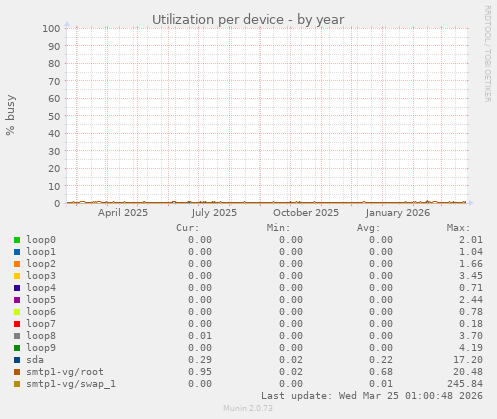
Task: Click the 245.84 max value for swap_1
Action: click(x=465, y=384)
